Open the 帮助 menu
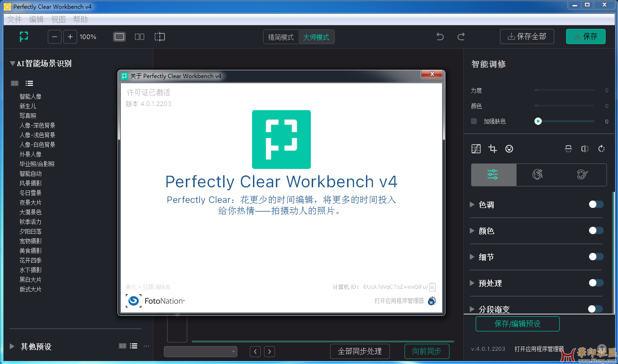 (80, 19)
